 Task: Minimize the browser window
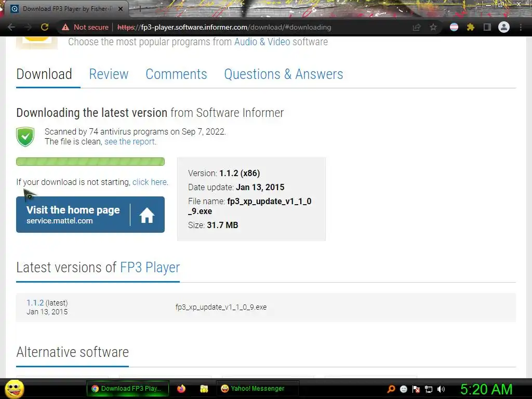[x=488, y=4]
